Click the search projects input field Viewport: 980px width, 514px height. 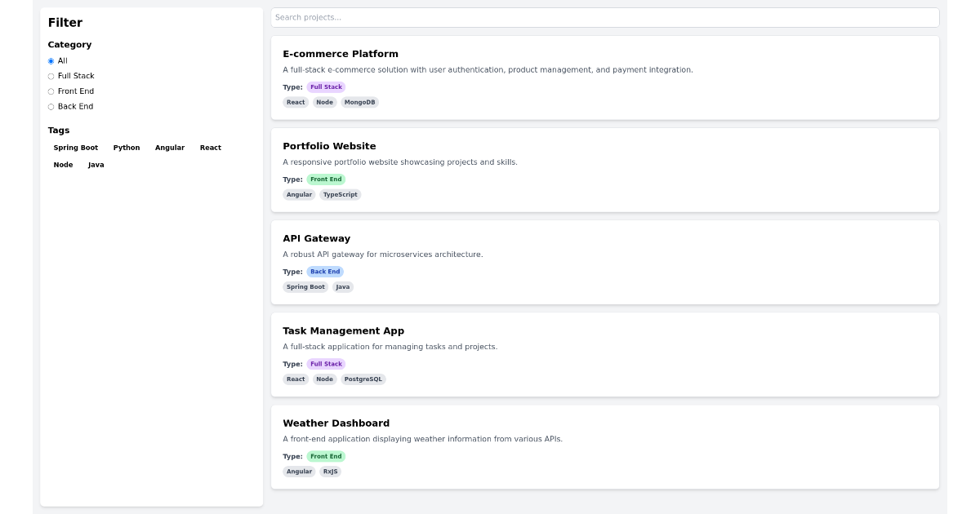tap(604, 17)
